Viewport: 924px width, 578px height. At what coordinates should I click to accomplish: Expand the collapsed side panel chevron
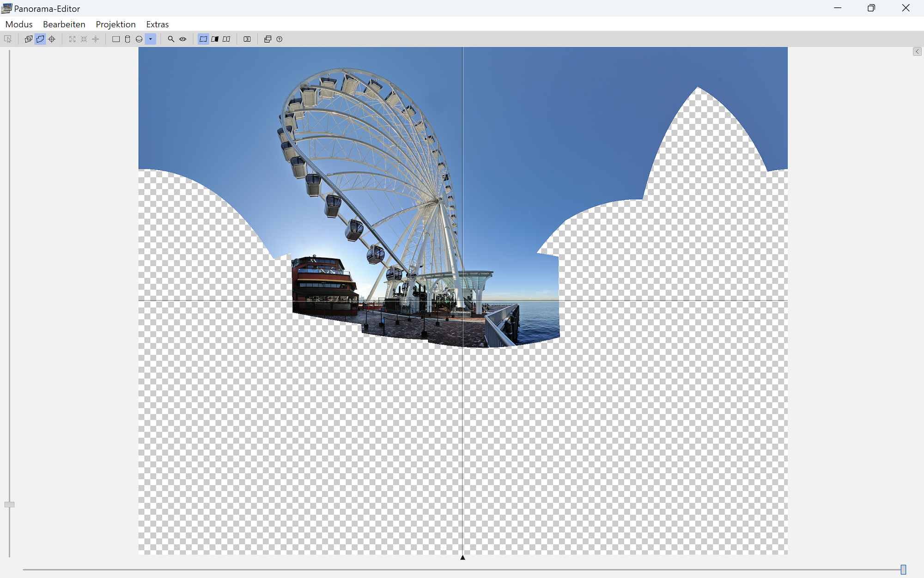click(x=917, y=52)
